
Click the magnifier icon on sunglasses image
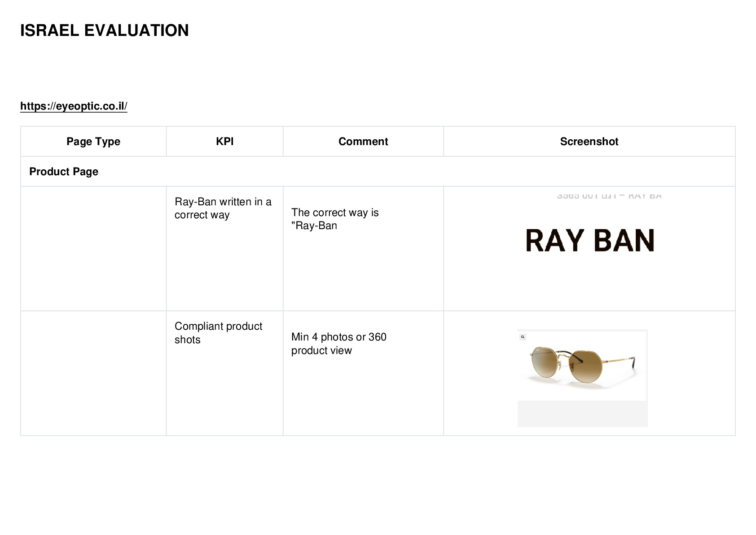tap(523, 337)
